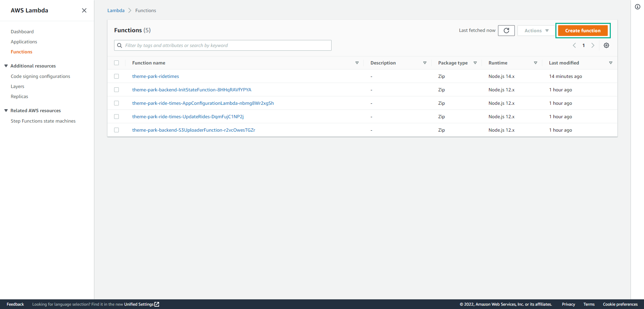Open Unified Settings external link icon
Viewport: 644px width, 309px height.
[157, 304]
